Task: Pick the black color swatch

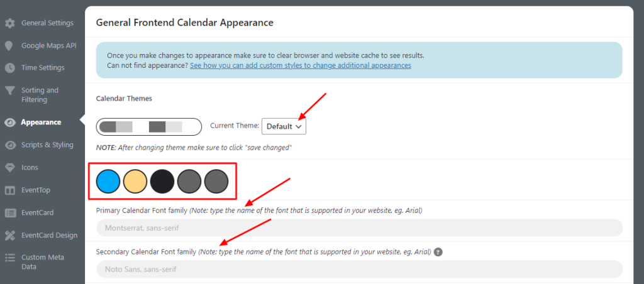Action: [162, 181]
